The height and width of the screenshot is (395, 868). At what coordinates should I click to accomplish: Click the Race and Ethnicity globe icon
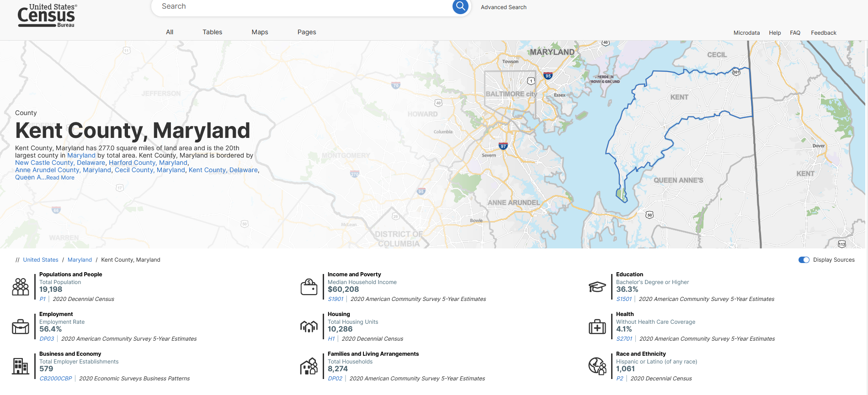597,366
